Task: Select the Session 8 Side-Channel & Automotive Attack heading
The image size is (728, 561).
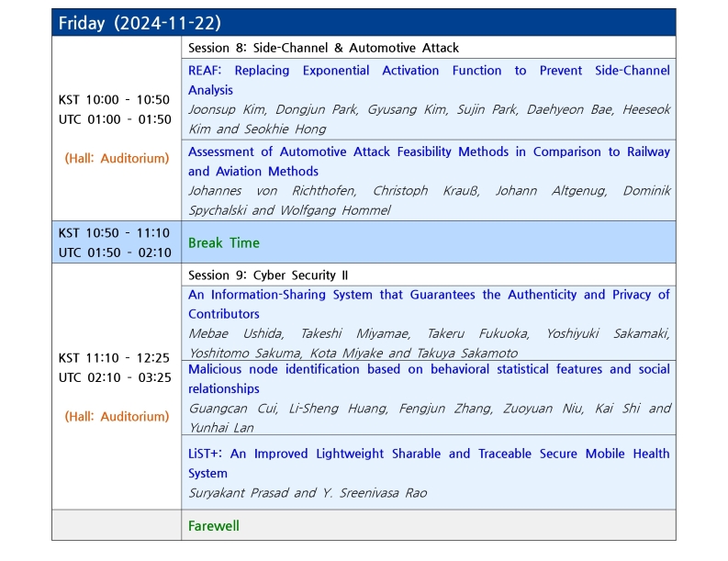Action: coord(323,48)
